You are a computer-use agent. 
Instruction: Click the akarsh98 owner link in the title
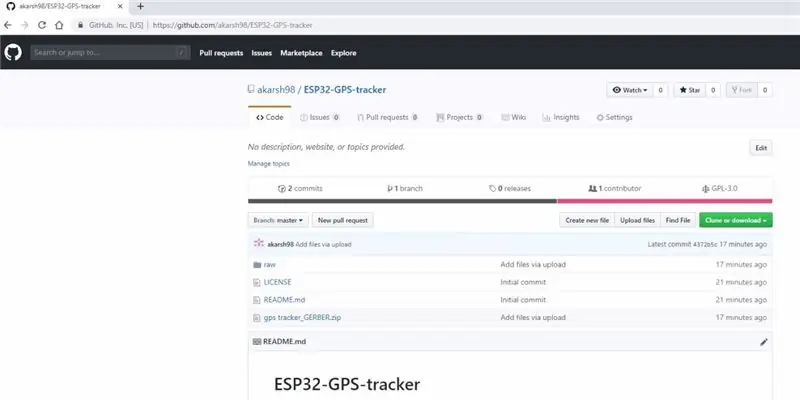276,90
